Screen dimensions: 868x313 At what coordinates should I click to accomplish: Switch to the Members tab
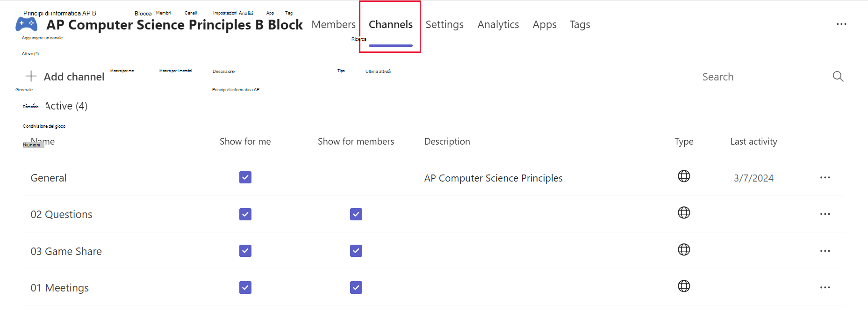333,24
